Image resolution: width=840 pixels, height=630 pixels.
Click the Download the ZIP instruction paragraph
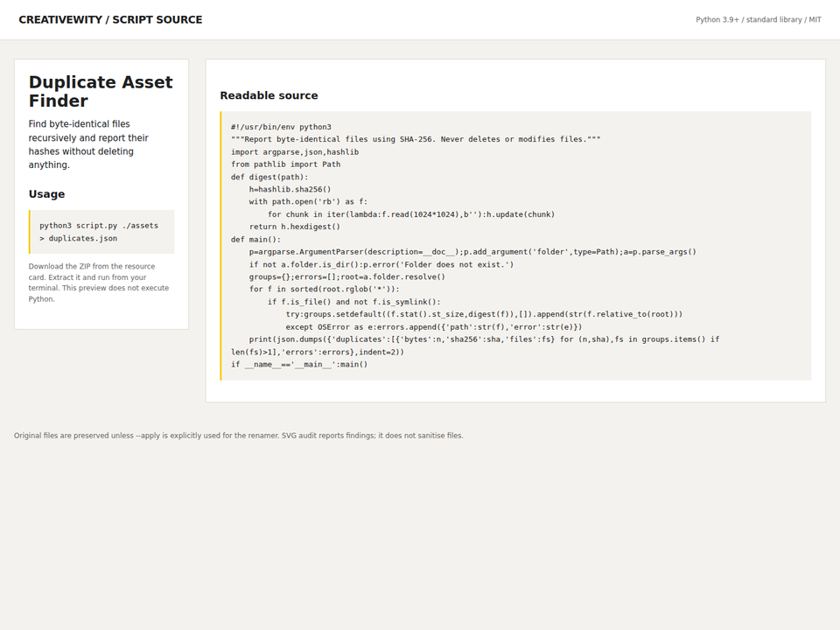[x=99, y=283]
